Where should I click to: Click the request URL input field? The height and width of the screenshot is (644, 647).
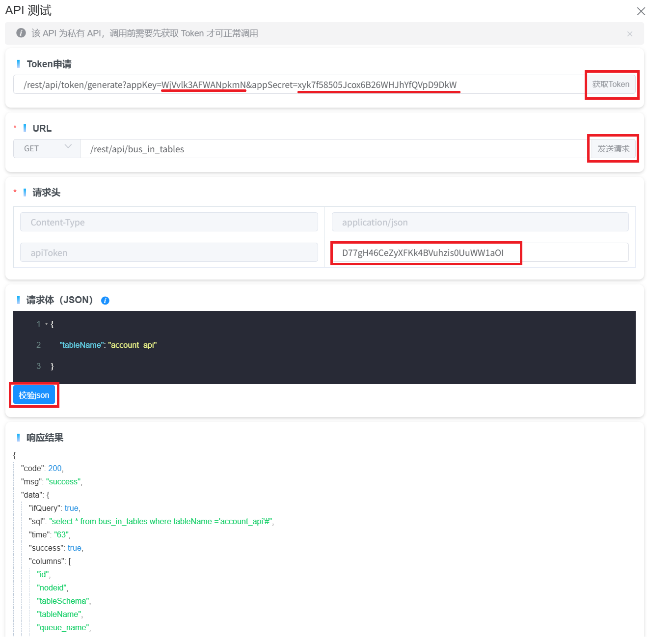[334, 149]
